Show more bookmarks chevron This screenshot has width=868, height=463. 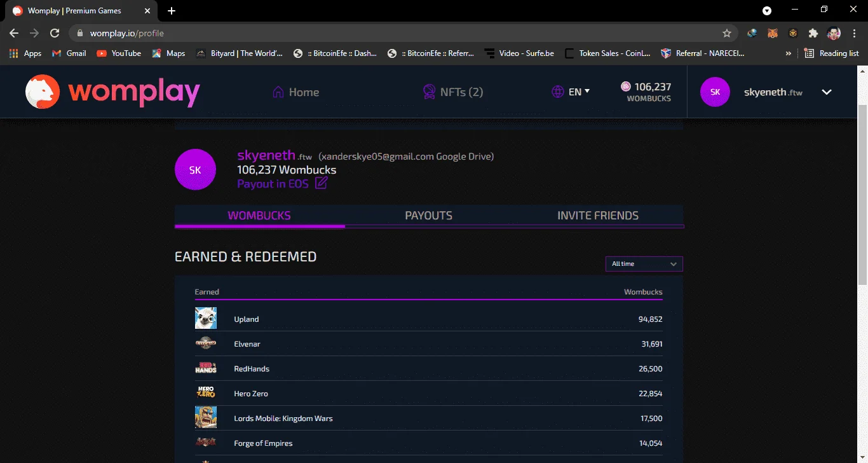pos(789,53)
